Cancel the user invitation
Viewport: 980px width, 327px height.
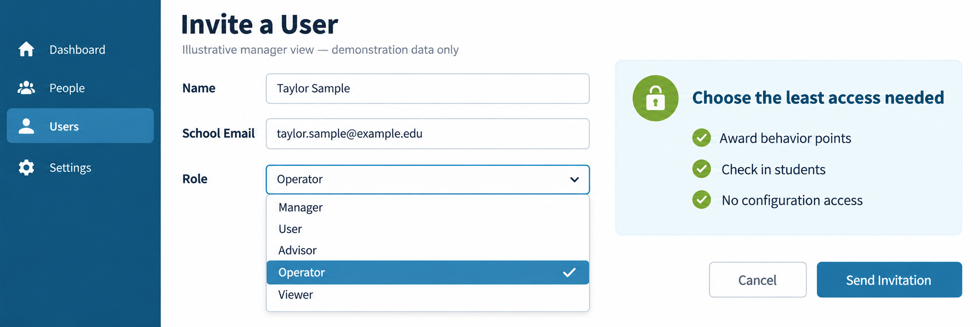point(757,280)
